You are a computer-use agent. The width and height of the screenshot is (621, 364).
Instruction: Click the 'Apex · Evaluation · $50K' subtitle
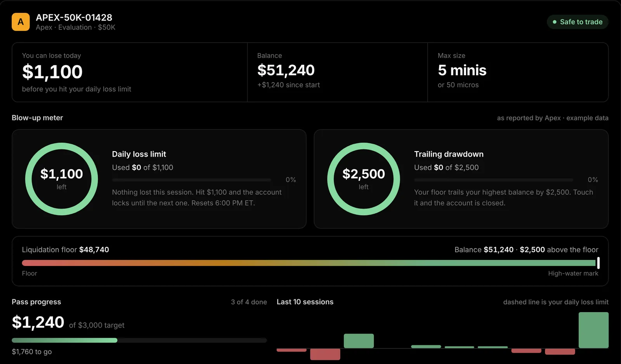coord(76,28)
